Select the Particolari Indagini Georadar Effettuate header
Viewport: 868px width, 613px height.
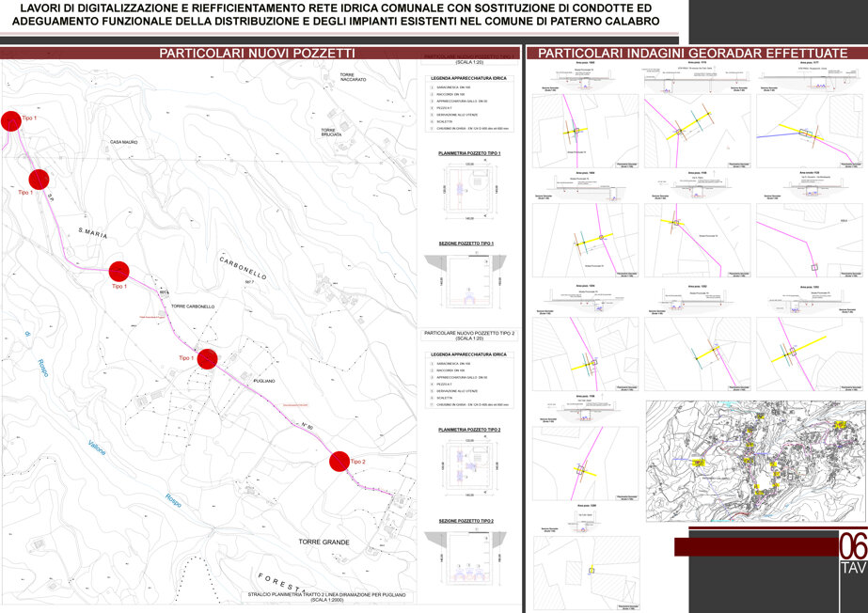pos(692,53)
